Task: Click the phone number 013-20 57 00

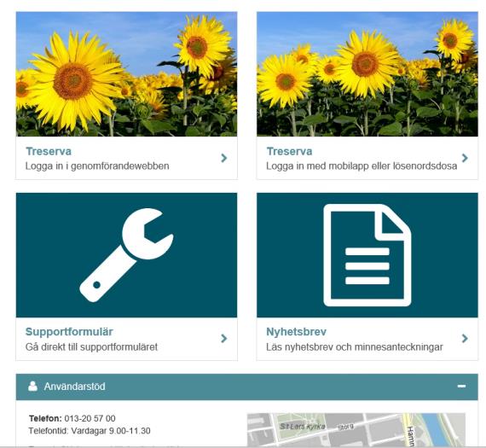Action: (90, 418)
